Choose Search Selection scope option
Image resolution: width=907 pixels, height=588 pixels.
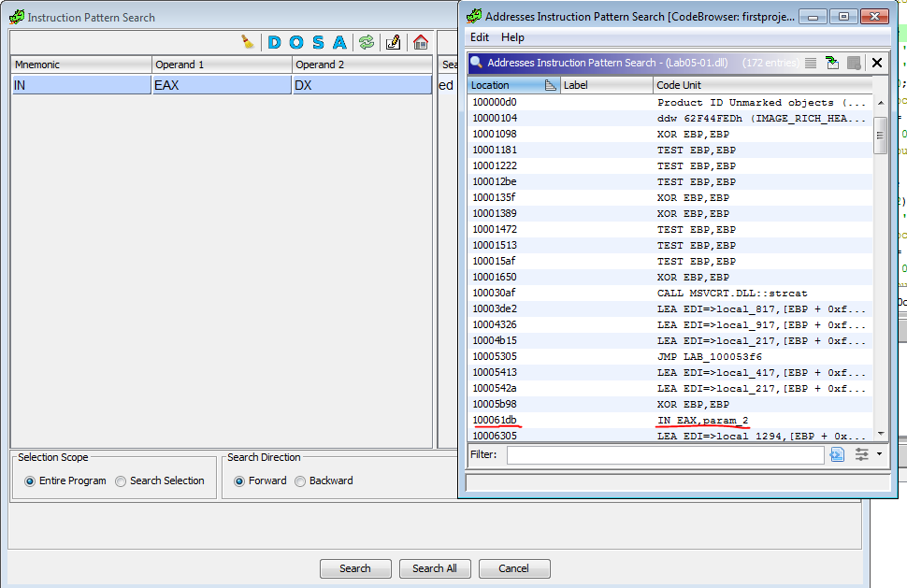tap(121, 480)
